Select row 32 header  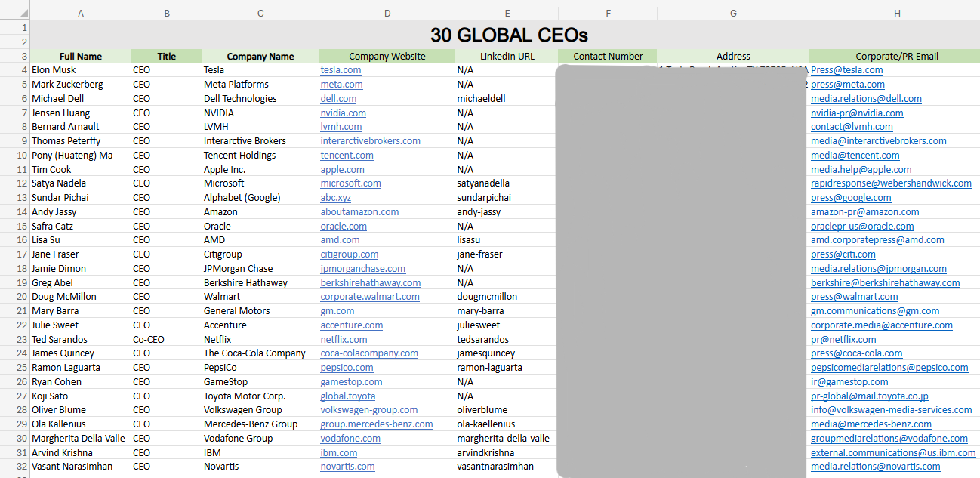(15, 466)
